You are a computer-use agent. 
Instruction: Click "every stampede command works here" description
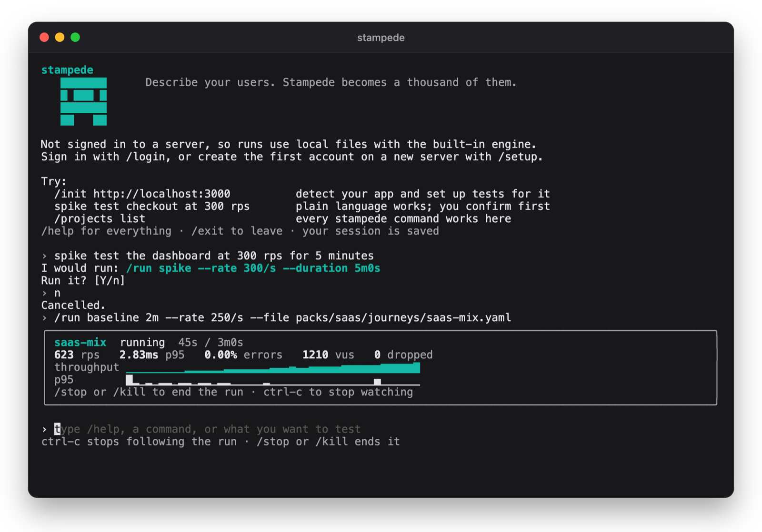pyautogui.click(x=403, y=219)
